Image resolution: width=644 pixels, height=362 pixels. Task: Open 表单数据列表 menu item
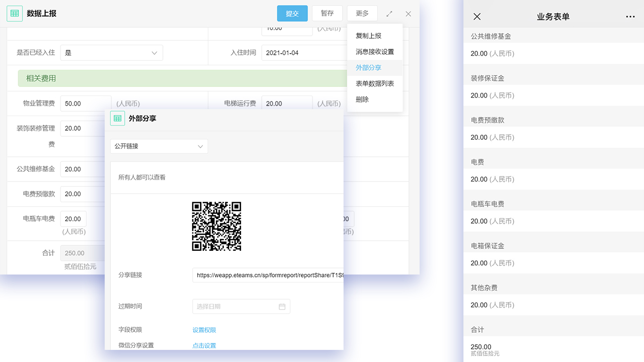click(x=375, y=83)
